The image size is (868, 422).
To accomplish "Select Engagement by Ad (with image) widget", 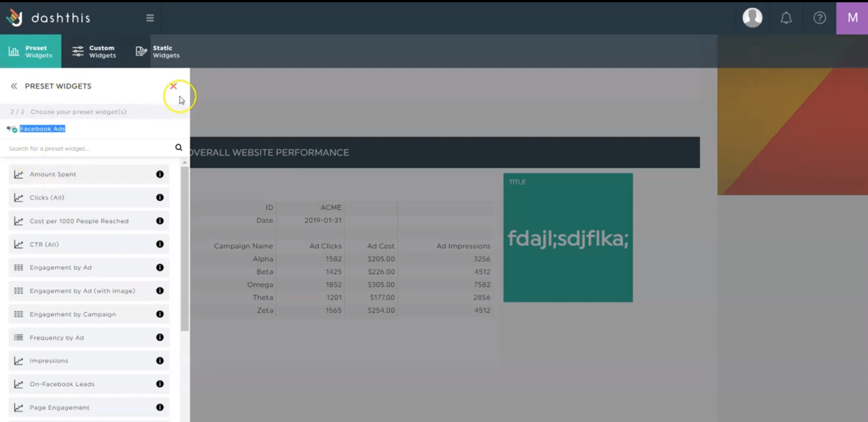I will [89, 291].
